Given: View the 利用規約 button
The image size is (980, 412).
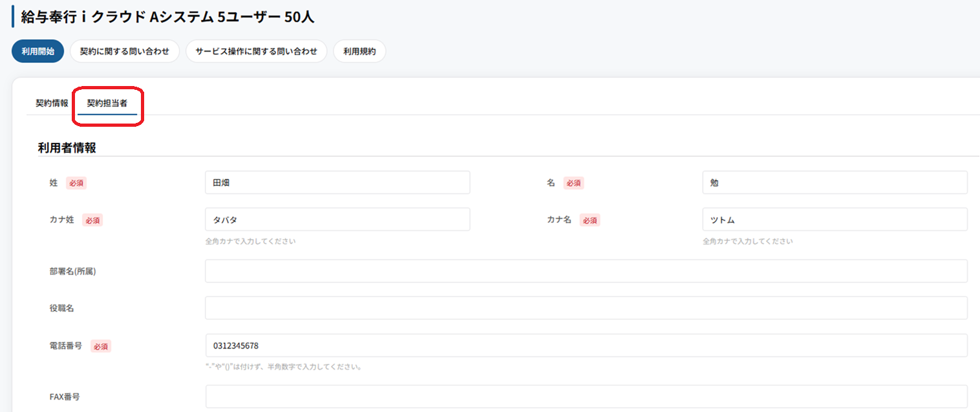Looking at the screenshot, I should click(x=359, y=51).
